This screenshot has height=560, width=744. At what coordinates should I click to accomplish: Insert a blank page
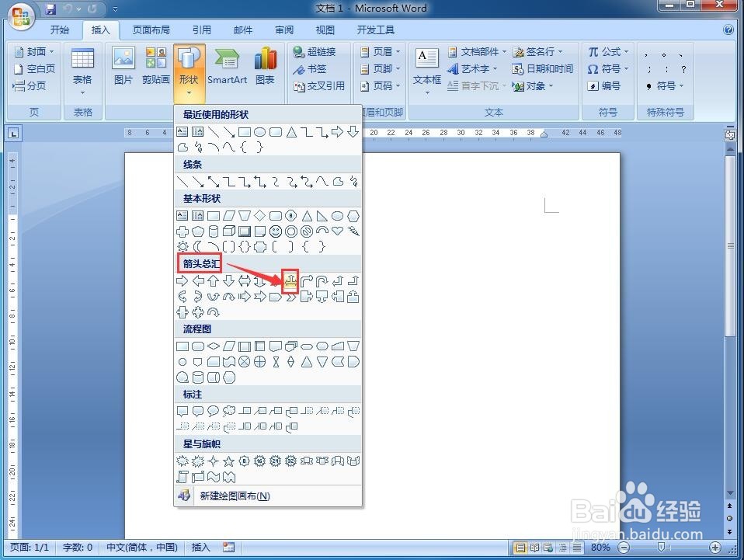coord(34,69)
